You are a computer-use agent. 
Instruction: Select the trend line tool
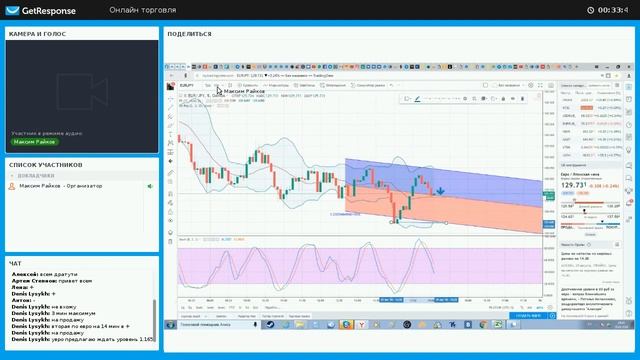[x=171, y=107]
